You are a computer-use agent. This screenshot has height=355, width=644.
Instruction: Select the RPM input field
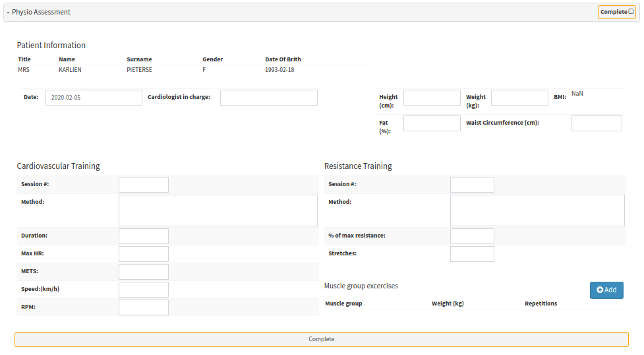(143, 307)
